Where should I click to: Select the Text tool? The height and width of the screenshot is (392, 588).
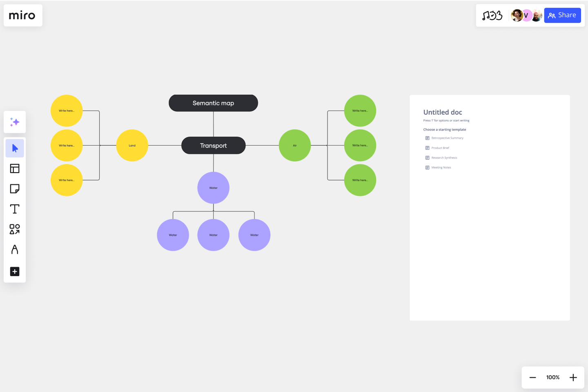pyautogui.click(x=15, y=209)
